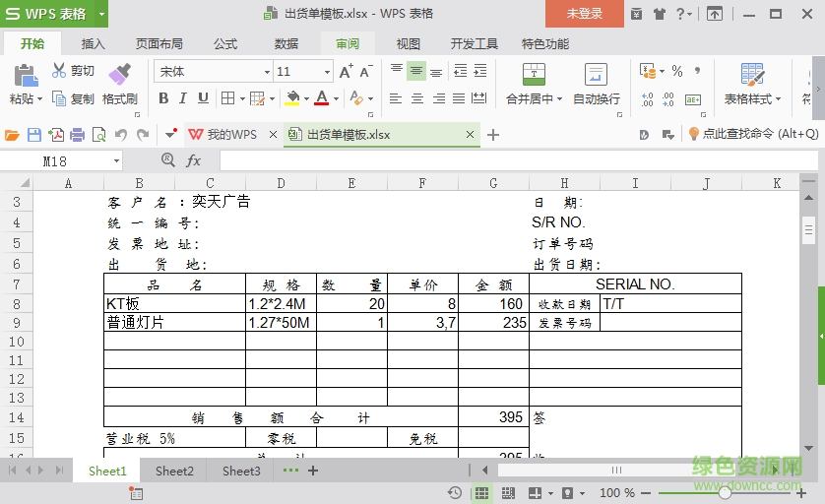The image size is (825, 504).
Task: Click the increase font size icon
Action: click(x=346, y=72)
